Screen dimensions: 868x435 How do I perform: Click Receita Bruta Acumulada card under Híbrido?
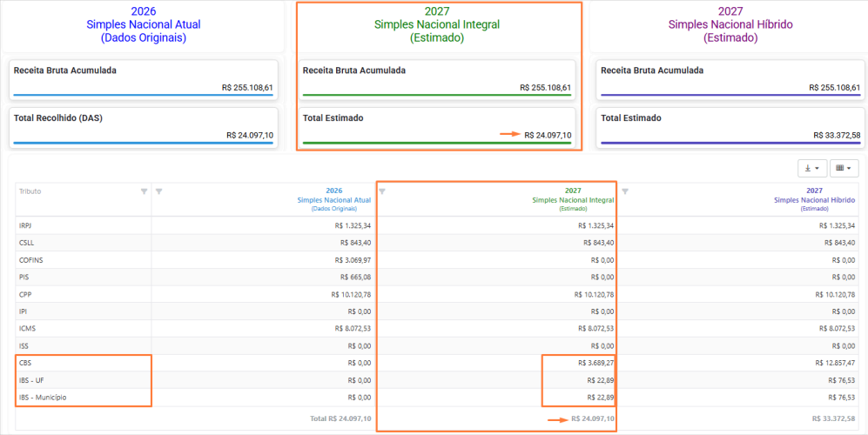730,80
